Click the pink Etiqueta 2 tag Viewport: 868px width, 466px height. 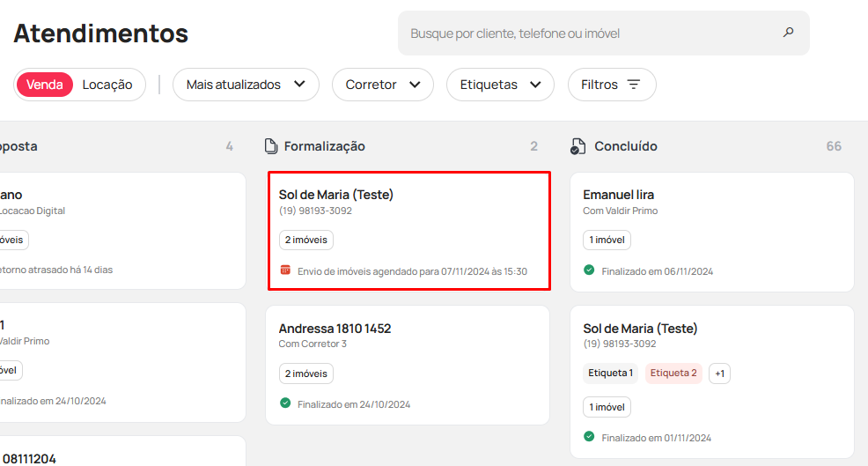(x=673, y=373)
